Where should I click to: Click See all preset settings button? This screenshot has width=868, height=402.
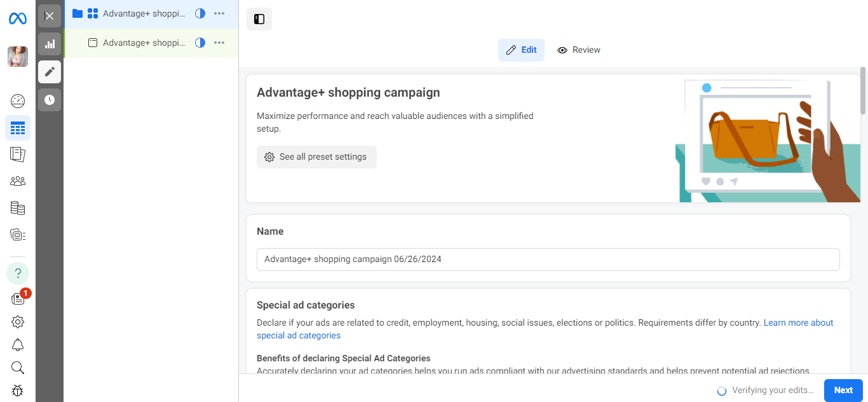[x=316, y=157]
